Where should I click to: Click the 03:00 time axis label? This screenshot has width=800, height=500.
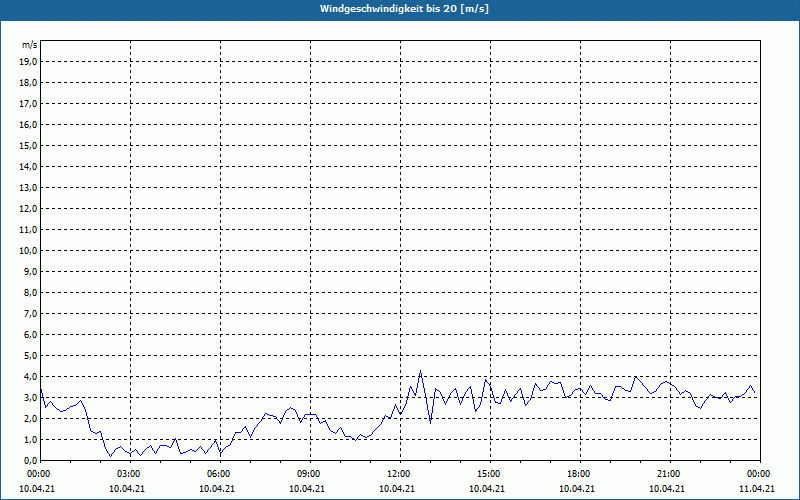coord(129,473)
